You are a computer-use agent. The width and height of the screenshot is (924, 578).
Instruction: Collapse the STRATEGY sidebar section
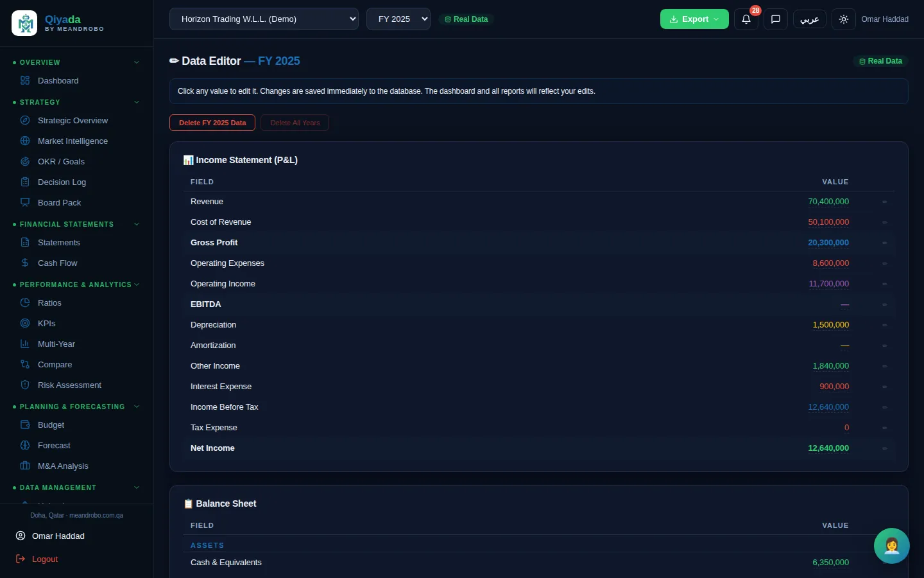point(137,102)
